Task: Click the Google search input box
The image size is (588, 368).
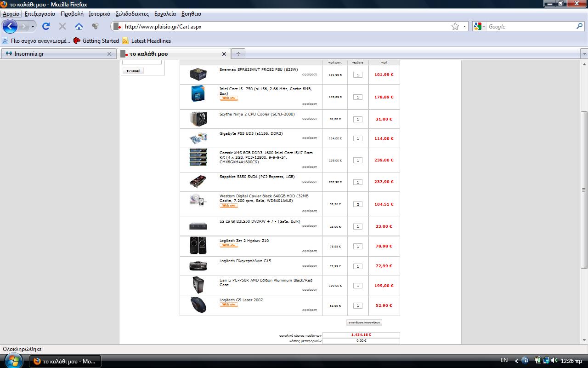Action: pos(531,27)
